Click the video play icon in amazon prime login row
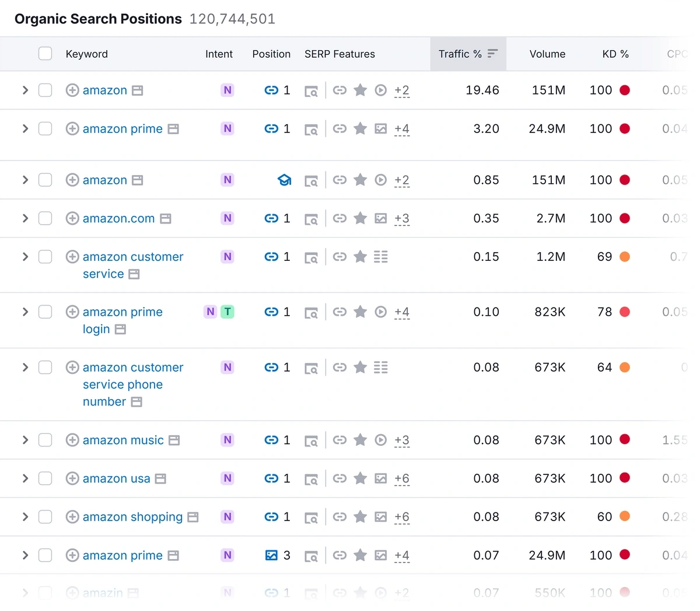 (x=381, y=312)
